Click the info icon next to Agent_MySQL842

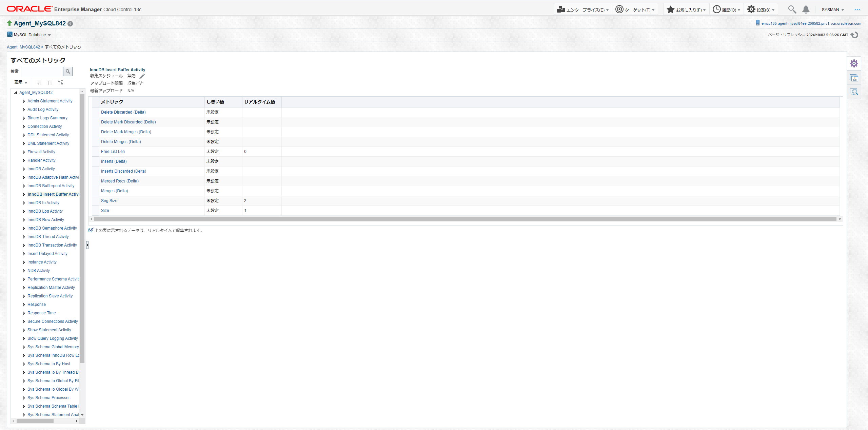tap(70, 24)
